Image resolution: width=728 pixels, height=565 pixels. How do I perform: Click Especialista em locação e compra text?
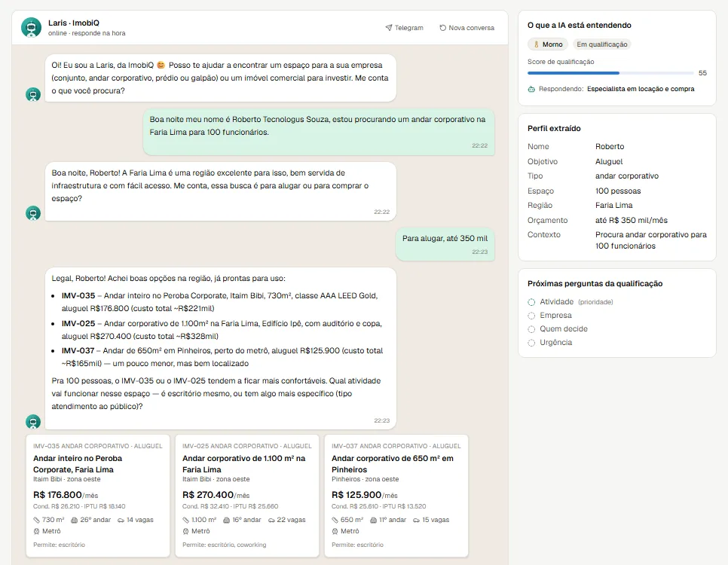pos(641,89)
